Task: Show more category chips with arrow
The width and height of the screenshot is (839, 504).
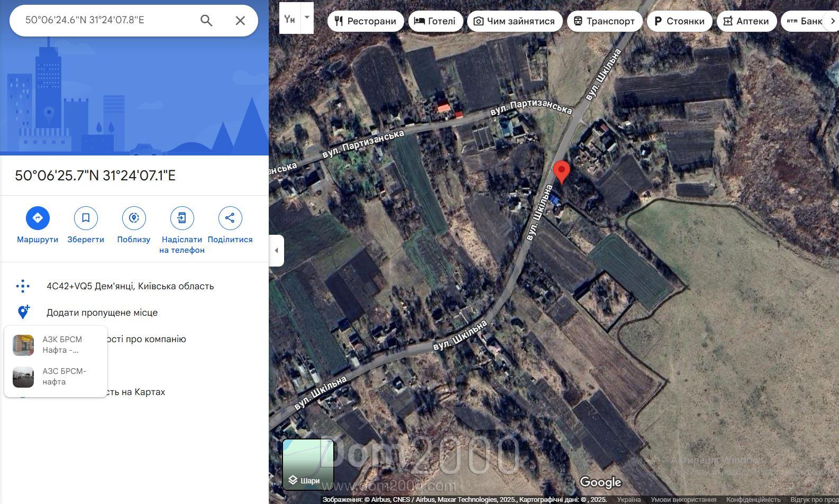Action: pos(833,21)
